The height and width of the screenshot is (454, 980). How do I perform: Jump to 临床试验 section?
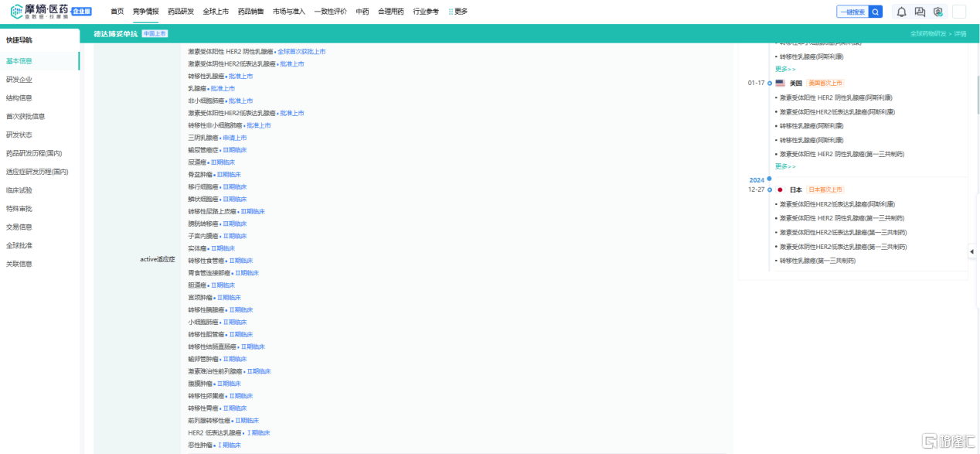[x=19, y=190]
